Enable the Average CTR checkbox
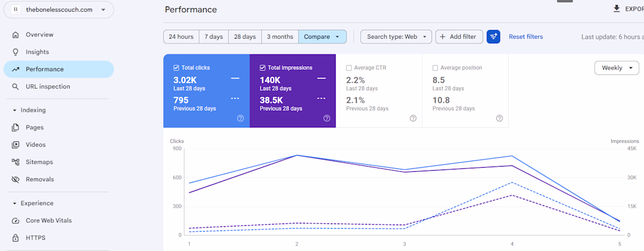The width and height of the screenshot is (644, 251). (349, 68)
